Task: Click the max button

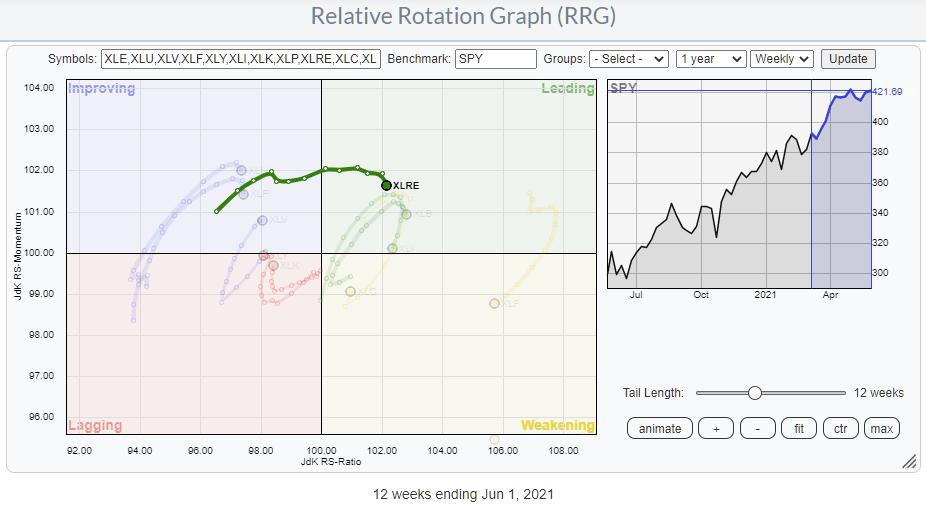Action: [880, 428]
